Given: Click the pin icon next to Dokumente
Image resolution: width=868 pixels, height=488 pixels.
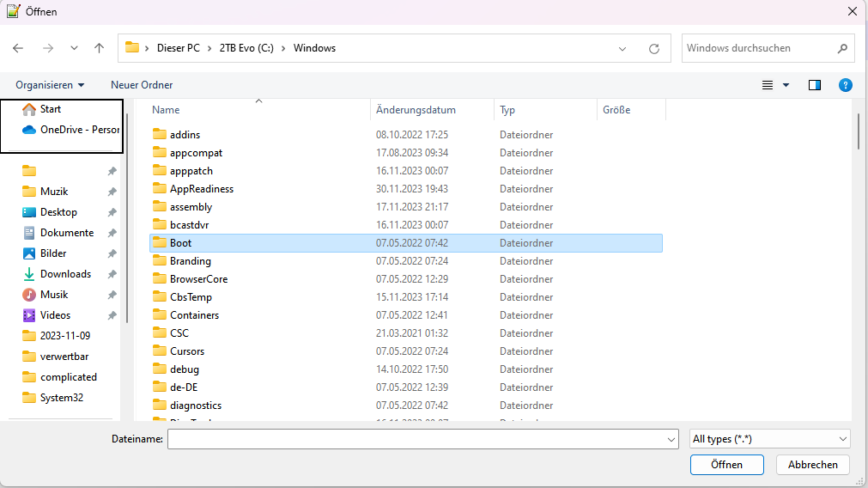Looking at the screenshot, I should click(x=112, y=233).
